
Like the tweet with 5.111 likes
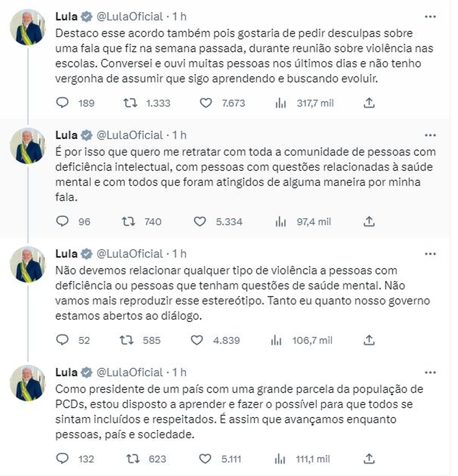(x=205, y=459)
